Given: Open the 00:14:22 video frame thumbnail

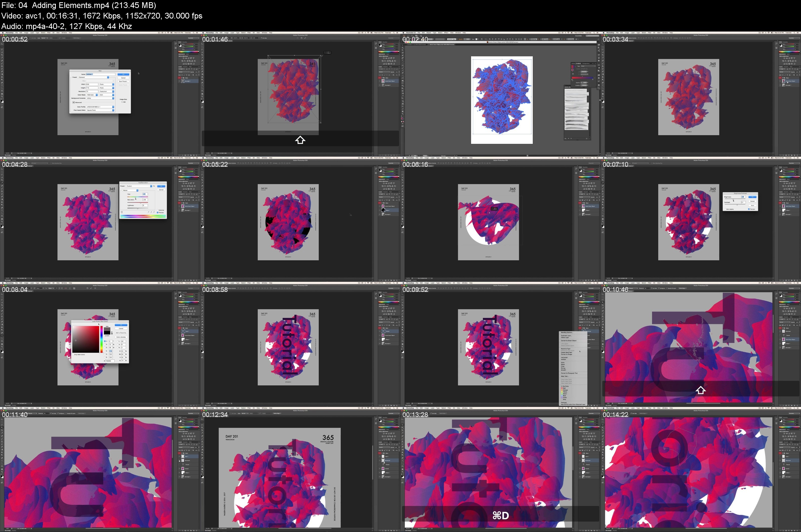Looking at the screenshot, I should click(x=701, y=469).
